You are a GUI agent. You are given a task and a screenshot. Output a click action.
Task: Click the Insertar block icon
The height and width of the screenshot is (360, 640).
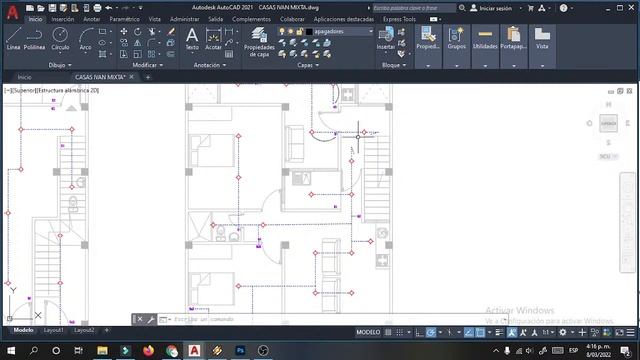click(x=386, y=38)
